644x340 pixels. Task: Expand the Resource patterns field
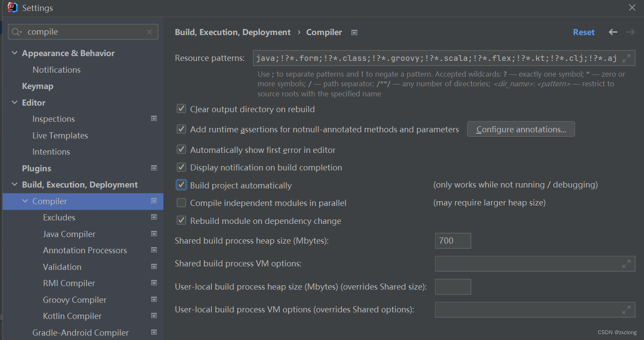626,58
